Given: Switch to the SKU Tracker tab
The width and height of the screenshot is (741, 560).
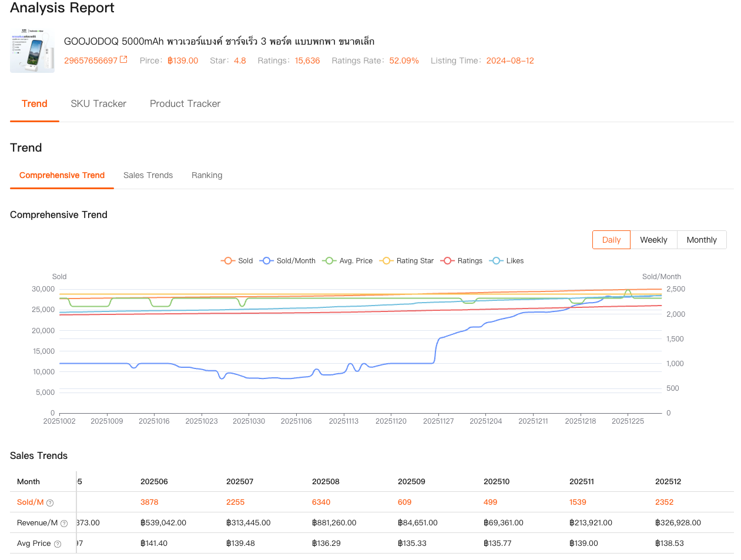Looking at the screenshot, I should point(98,103).
